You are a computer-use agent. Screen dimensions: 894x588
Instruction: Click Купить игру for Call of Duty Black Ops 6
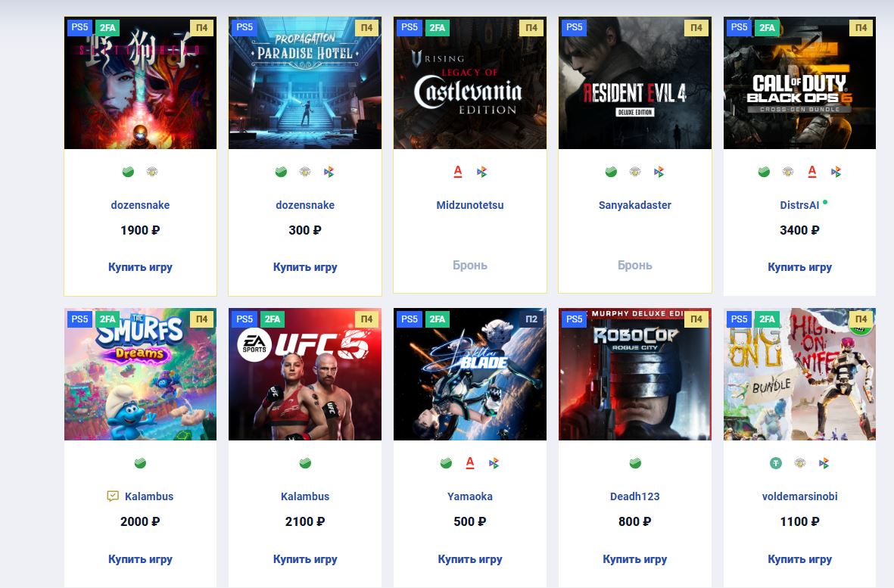pos(799,266)
